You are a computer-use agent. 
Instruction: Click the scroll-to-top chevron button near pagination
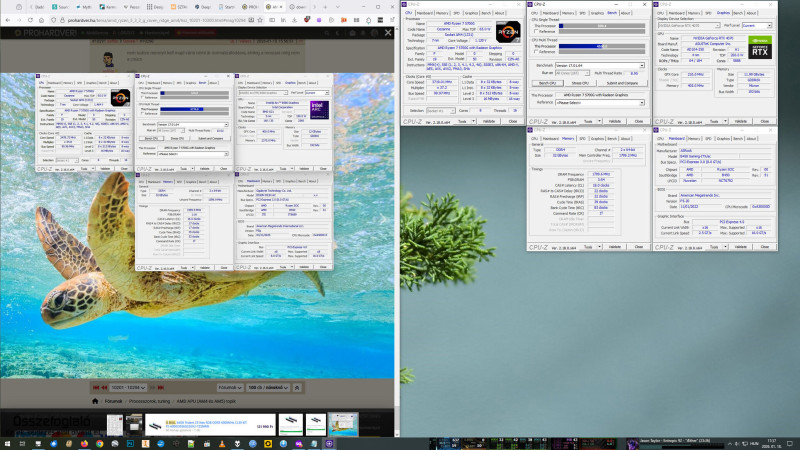[297, 388]
